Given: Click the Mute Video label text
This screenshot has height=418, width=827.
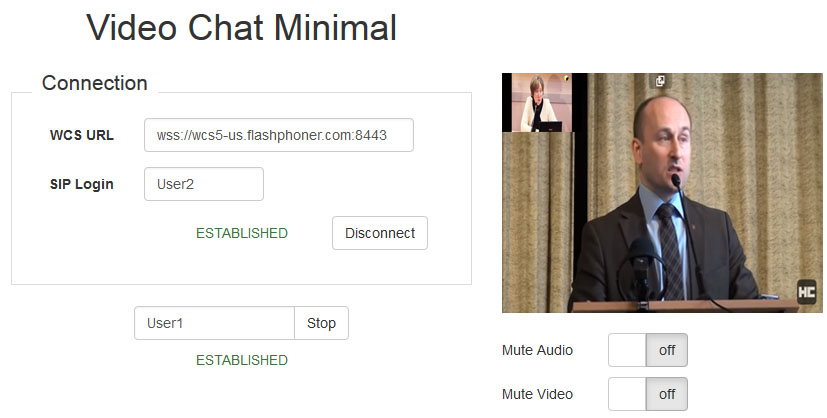Looking at the screenshot, I should point(537,394).
